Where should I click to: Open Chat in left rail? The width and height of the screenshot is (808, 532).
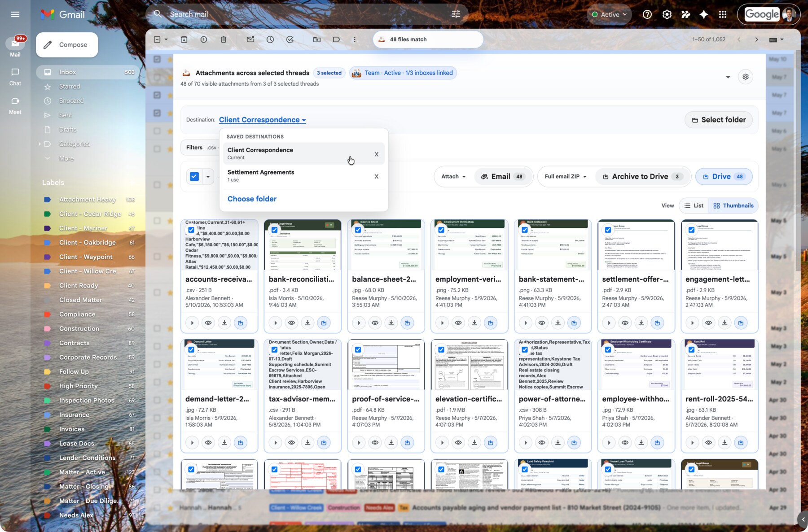tap(15, 77)
